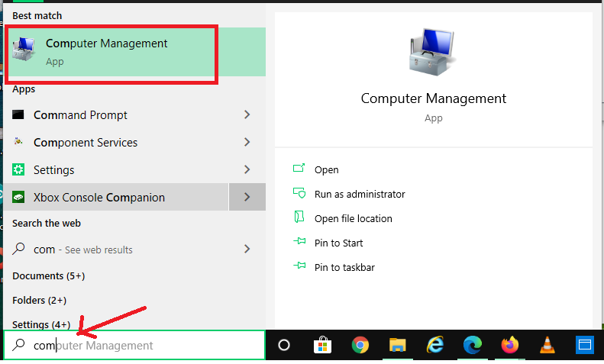Launch Google Chrome from taskbar

pyautogui.click(x=360, y=345)
